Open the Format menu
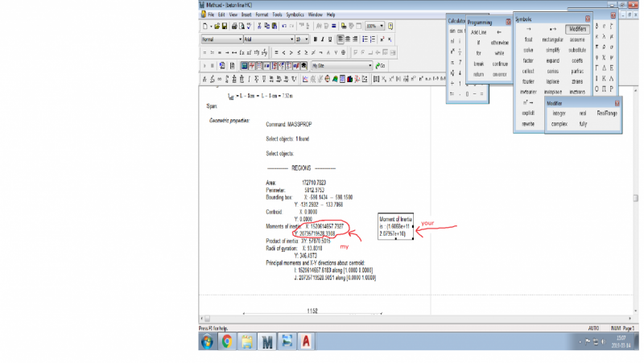The height and width of the screenshot is (363, 644). pyautogui.click(x=262, y=14)
